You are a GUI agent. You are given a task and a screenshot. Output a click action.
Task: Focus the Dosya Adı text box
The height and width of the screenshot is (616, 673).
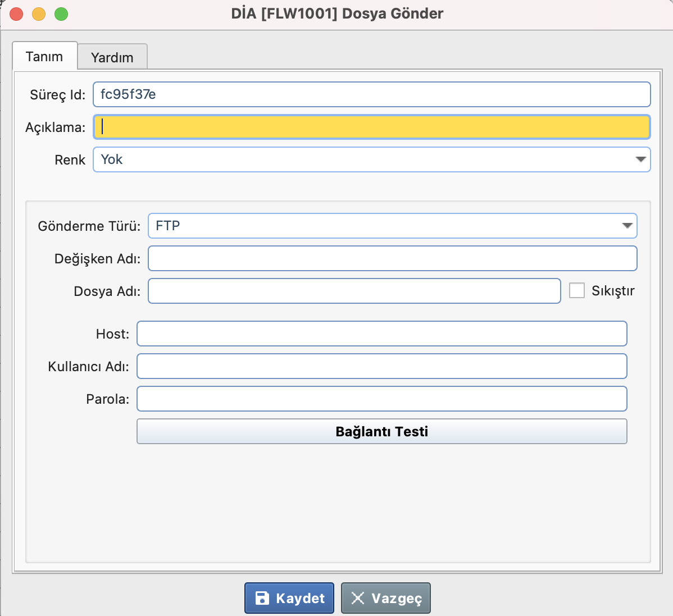pyautogui.click(x=354, y=291)
